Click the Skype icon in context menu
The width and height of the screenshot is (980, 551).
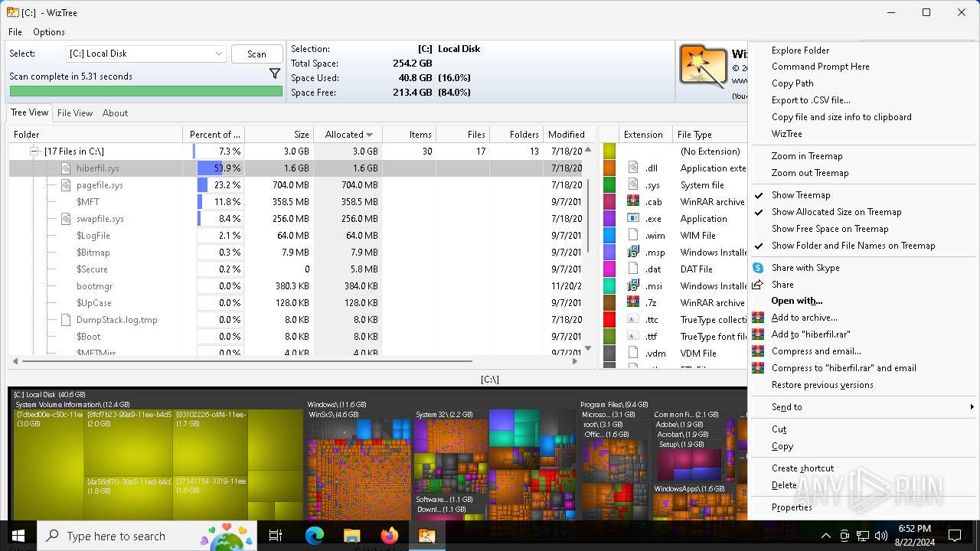[x=758, y=268]
